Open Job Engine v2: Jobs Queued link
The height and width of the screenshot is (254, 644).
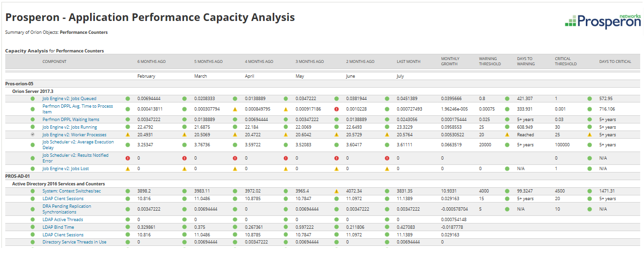(x=69, y=99)
